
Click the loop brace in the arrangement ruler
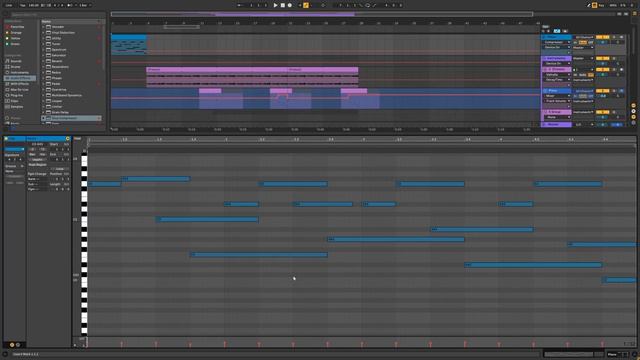tap(181, 27)
